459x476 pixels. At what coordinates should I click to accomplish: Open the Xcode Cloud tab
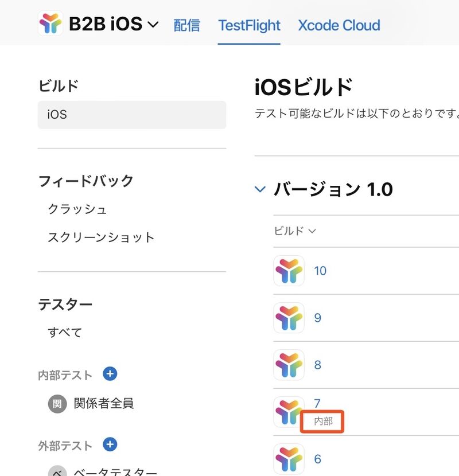click(339, 25)
